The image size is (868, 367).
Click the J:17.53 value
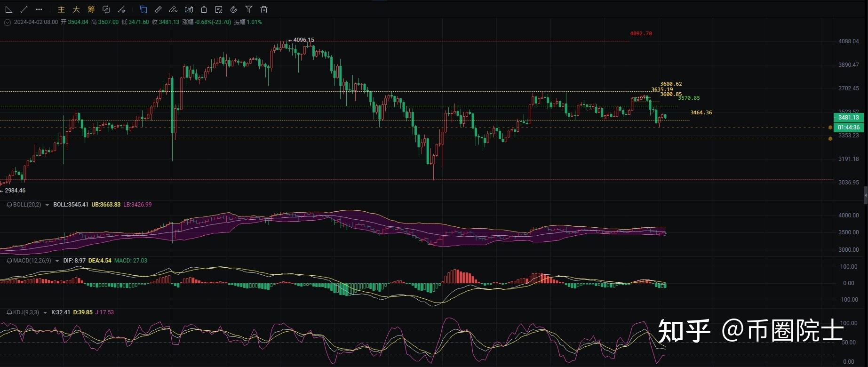click(104, 312)
